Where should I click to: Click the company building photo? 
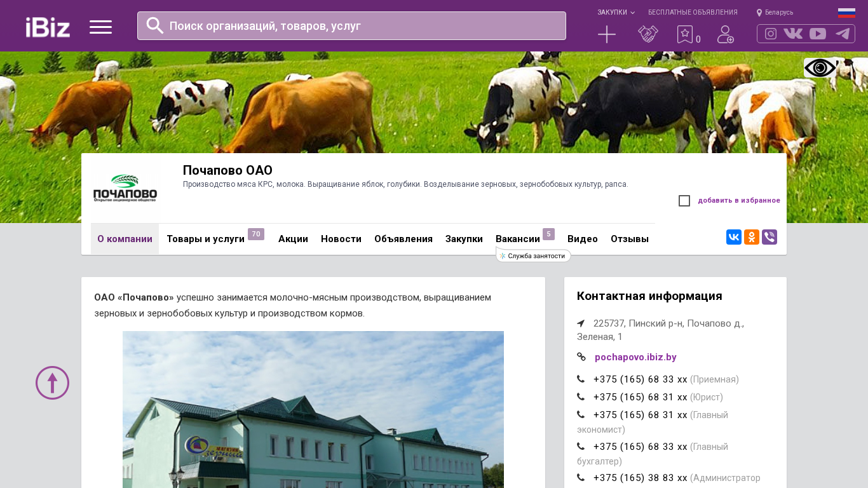[313, 409]
